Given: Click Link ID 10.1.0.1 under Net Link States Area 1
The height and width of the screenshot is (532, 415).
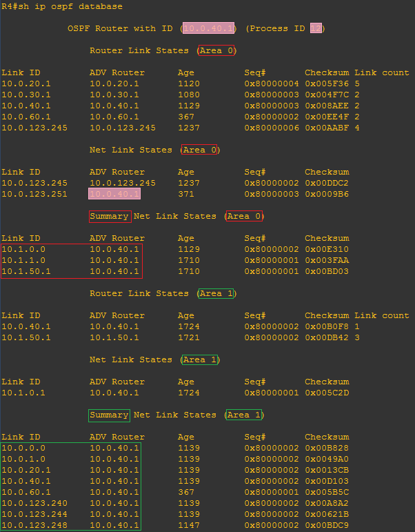Looking at the screenshot, I should click(23, 393).
